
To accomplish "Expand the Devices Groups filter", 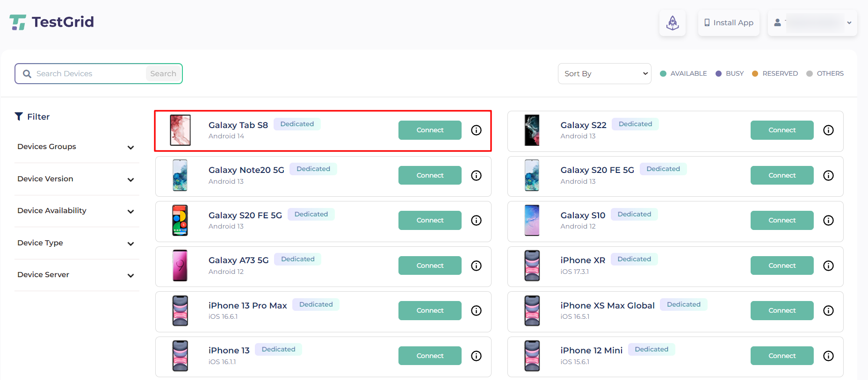I will pyautogui.click(x=76, y=147).
